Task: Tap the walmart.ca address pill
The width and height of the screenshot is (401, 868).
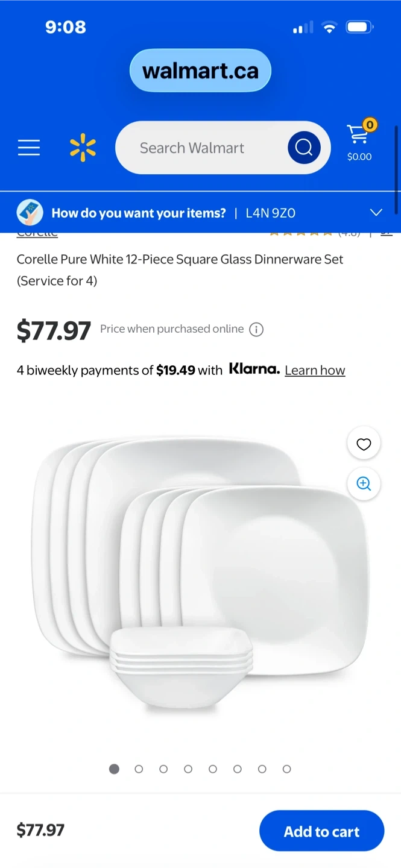Action: [x=200, y=71]
